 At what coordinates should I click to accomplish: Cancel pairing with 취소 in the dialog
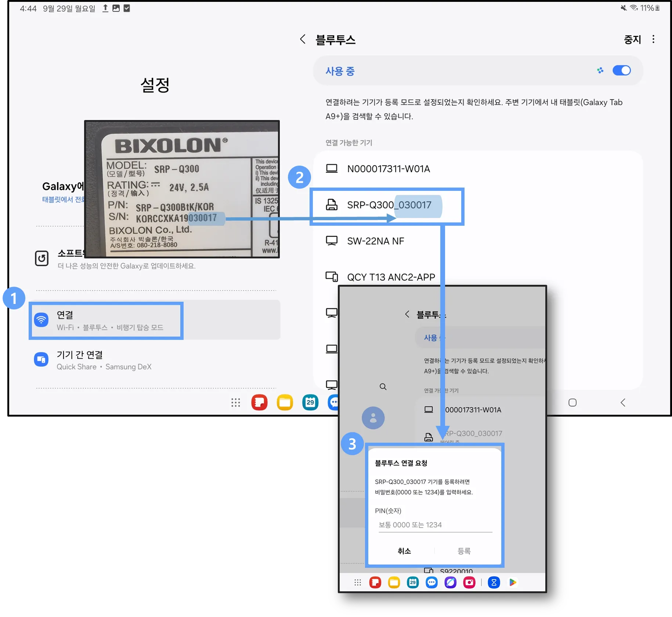[404, 551]
